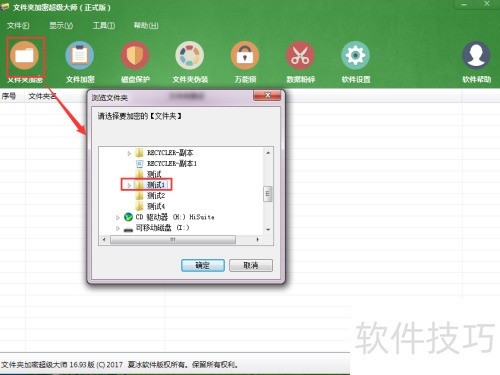Click the vertical scrollbar thumb in folder tree
This screenshot has width=500, height=375.
(268, 194)
